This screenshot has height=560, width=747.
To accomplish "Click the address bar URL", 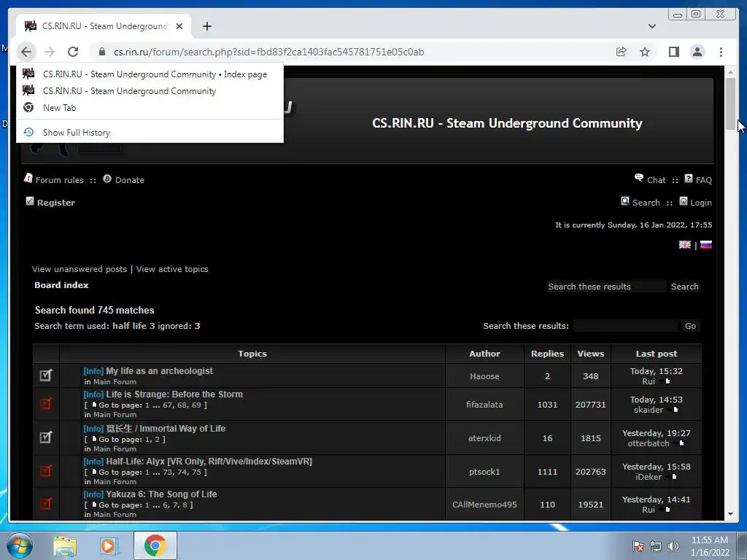I will tap(268, 52).
